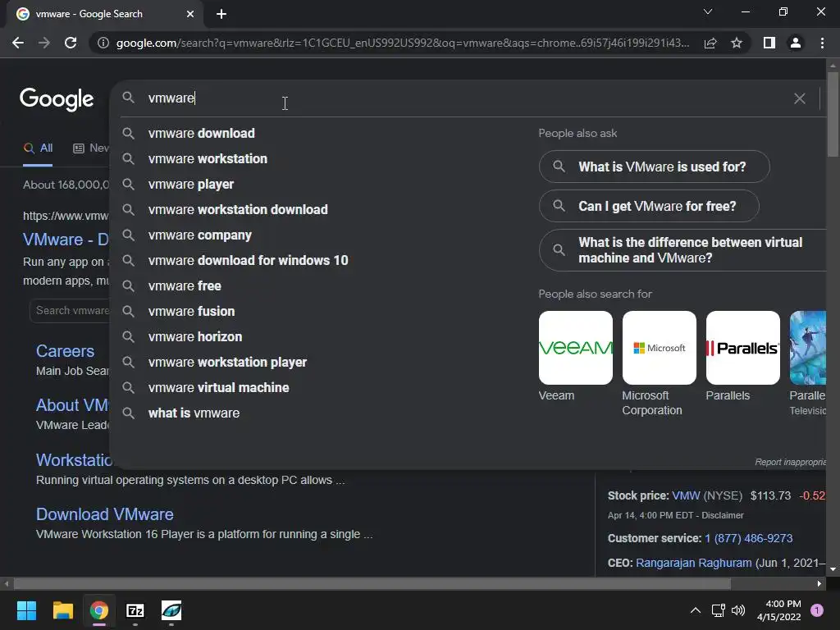The image size is (840, 630).
Task: Open the Veeam thumbnail
Action: pos(575,348)
